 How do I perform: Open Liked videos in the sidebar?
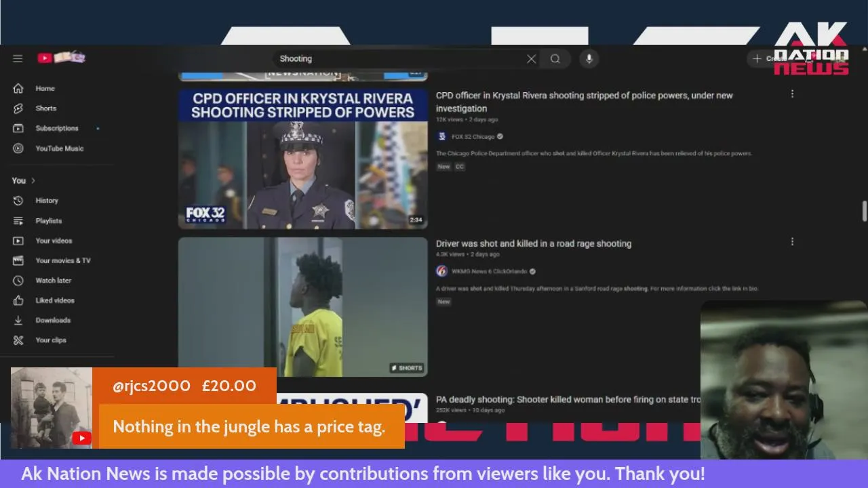(x=55, y=300)
